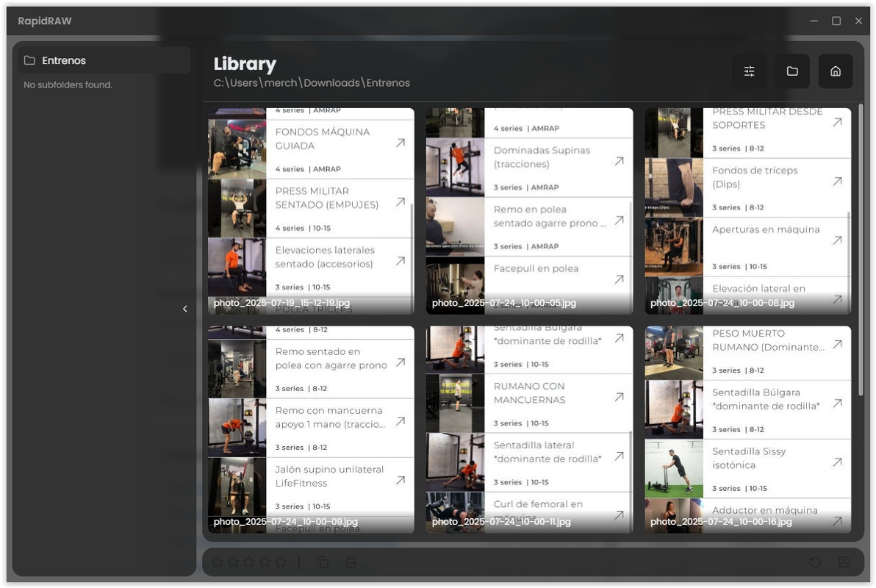Maximize the RapidRAW window
876x588 pixels.
point(836,21)
